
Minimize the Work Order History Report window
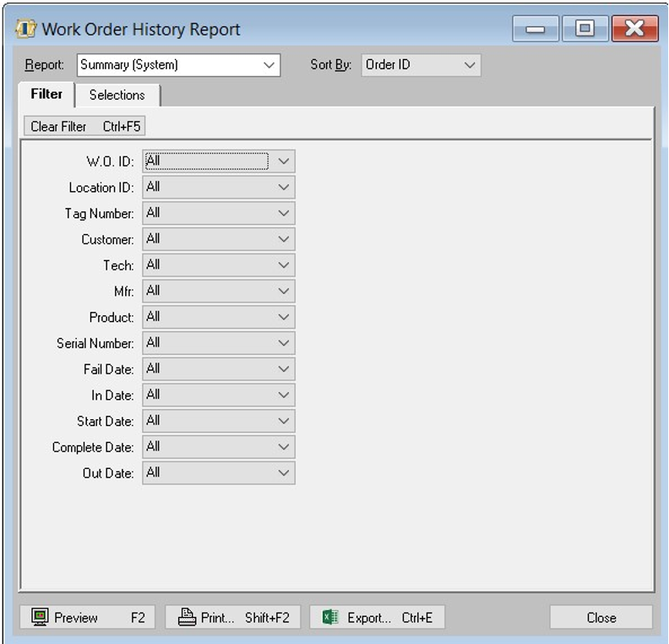coord(536,29)
